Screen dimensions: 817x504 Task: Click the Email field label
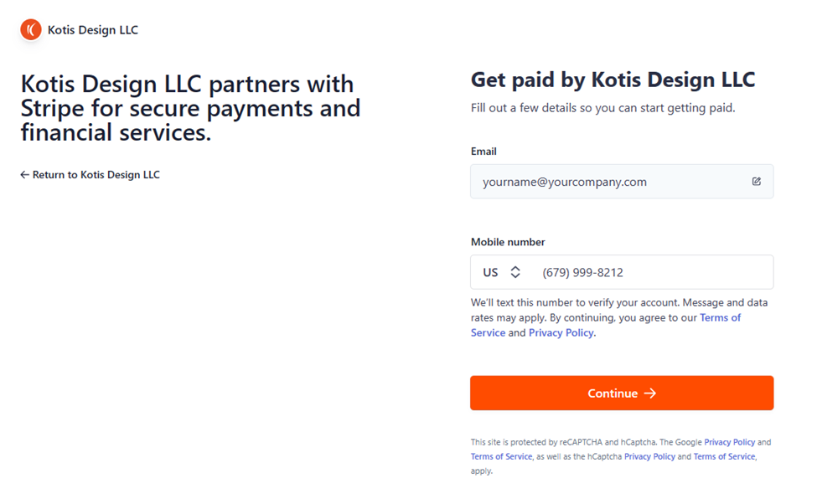[x=483, y=152]
